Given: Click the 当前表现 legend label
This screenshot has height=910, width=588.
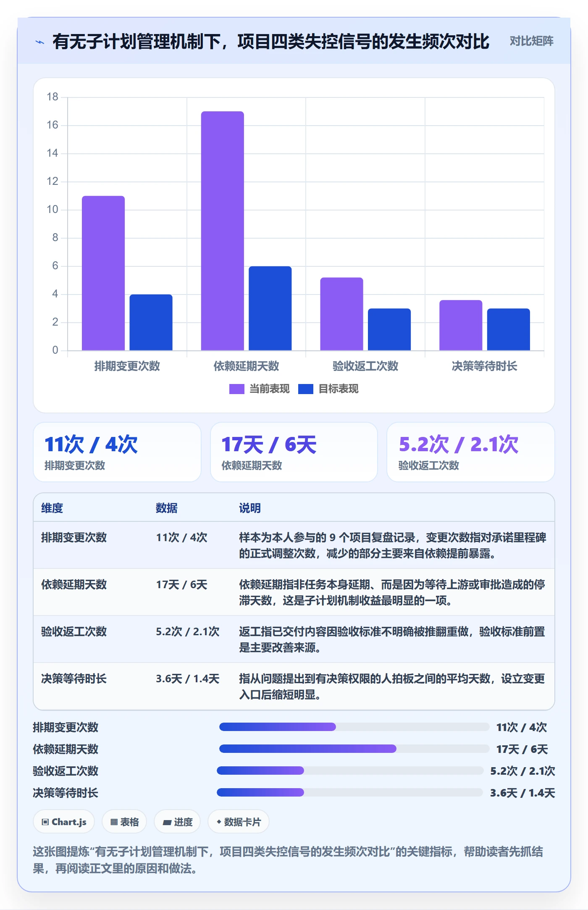Looking at the screenshot, I should tap(269, 389).
